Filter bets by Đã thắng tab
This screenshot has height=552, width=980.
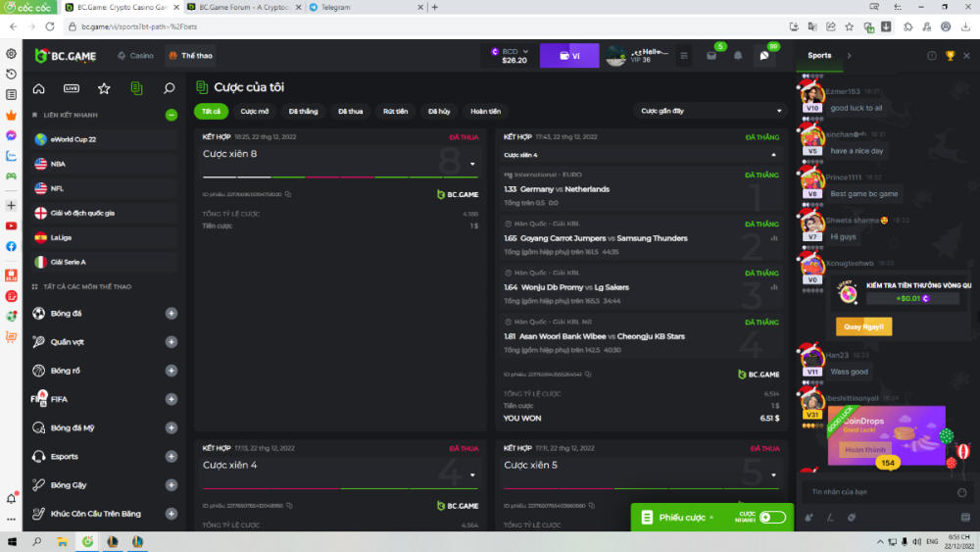click(303, 111)
